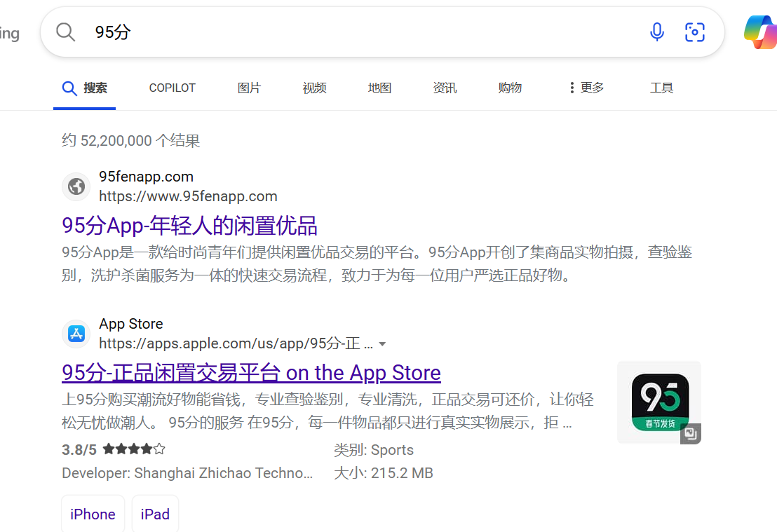Click the search box containing 95分
The width and height of the screenshot is (777, 532).
(382, 32)
